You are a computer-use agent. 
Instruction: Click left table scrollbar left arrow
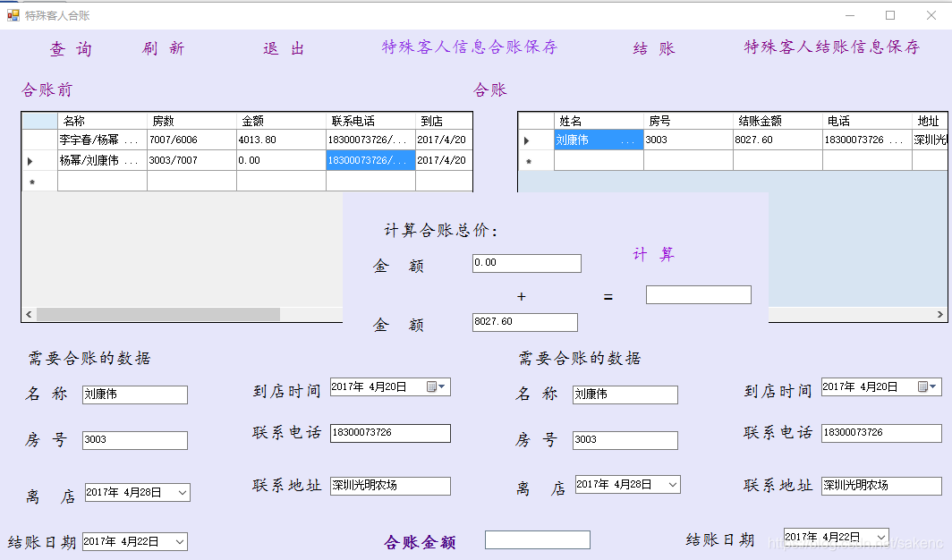(x=28, y=315)
